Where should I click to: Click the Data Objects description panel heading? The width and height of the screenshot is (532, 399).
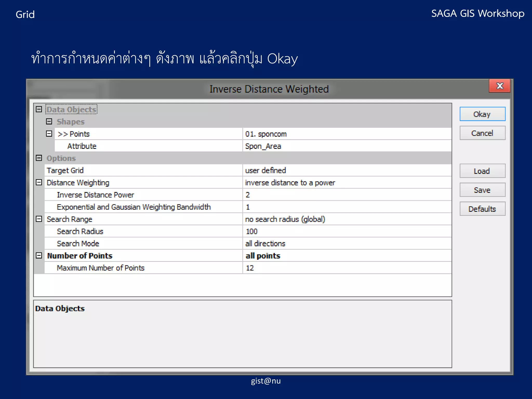point(60,308)
